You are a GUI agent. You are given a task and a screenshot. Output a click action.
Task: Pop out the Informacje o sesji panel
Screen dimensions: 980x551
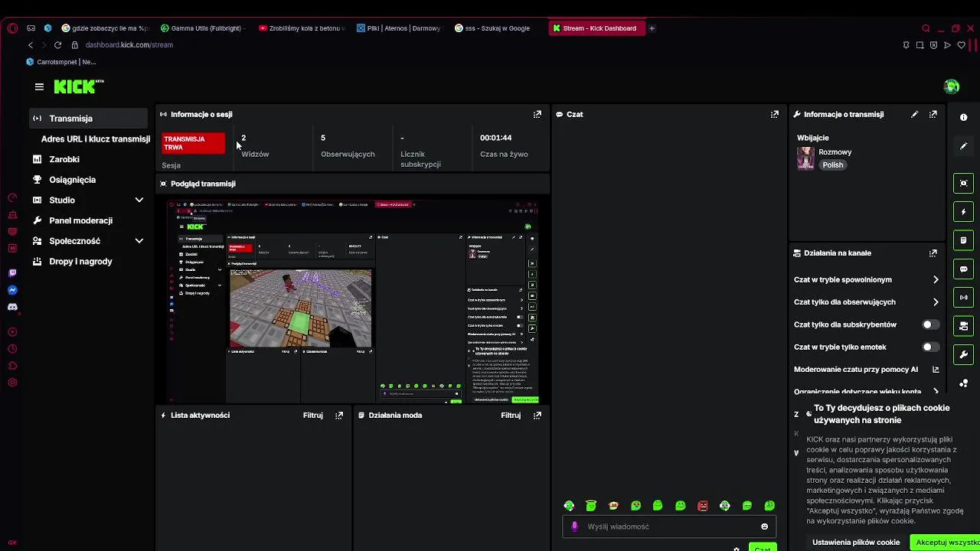point(537,114)
